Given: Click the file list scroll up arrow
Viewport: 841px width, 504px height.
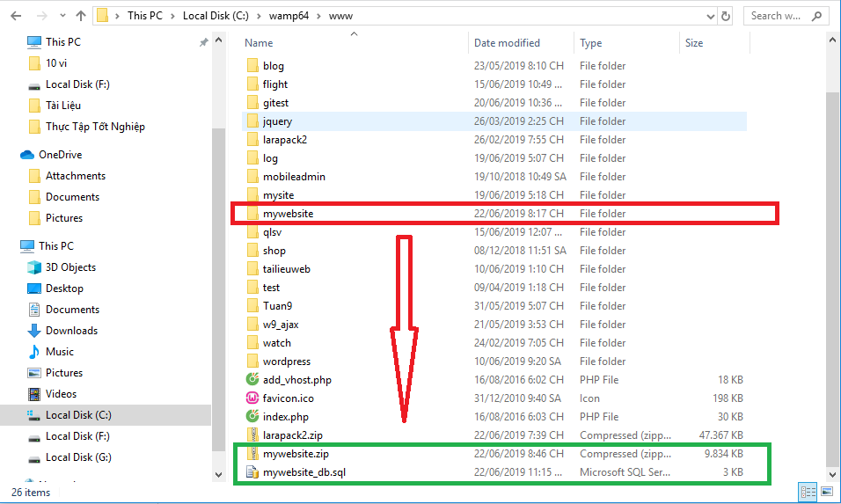Looking at the screenshot, I should pyautogui.click(x=832, y=40).
